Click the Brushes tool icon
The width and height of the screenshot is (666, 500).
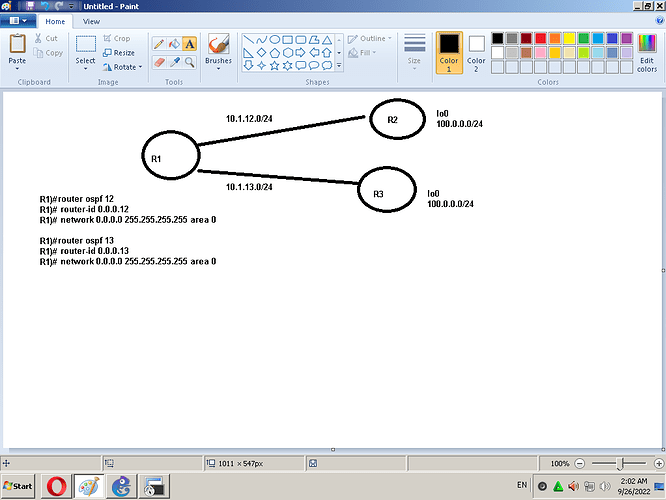[x=218, y=44]
